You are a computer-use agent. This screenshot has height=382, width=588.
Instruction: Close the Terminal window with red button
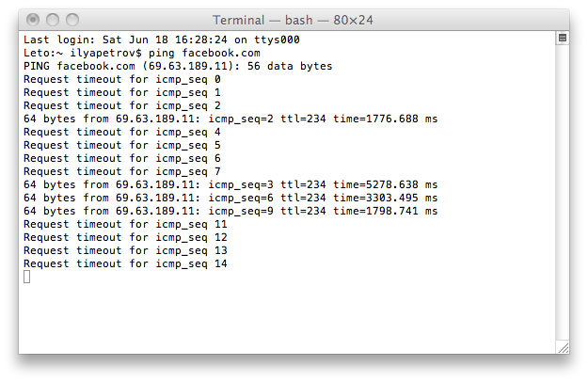[x=33, y=20]
